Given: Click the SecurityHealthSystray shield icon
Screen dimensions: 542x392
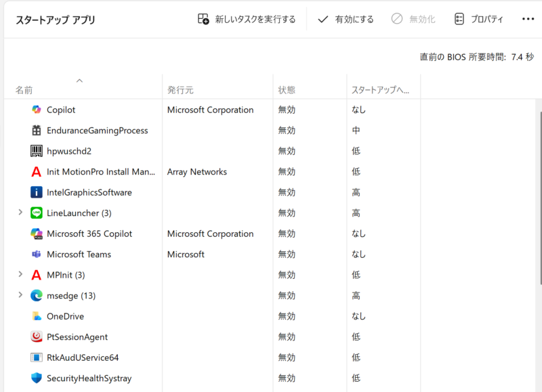Looking at the screenshot, I should [x=37, y=378].
